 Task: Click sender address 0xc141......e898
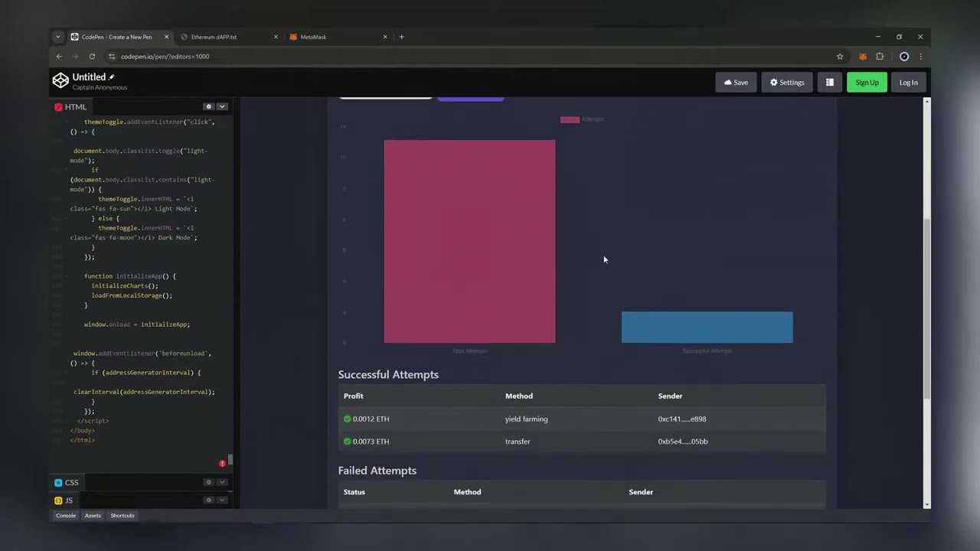(x=682, y=419)
